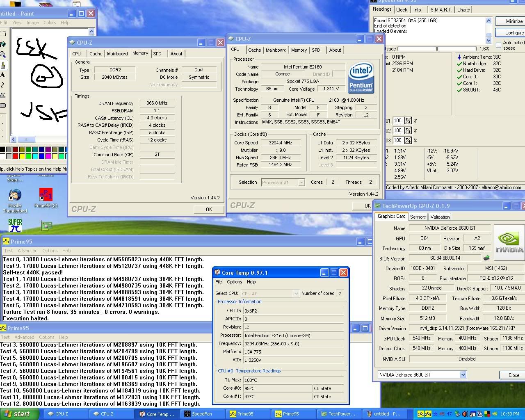The width and height of the screenshot is (525, 420).
Task: Select the Fill With Color bucket tool in Paint
Action: tap(2, 44)
